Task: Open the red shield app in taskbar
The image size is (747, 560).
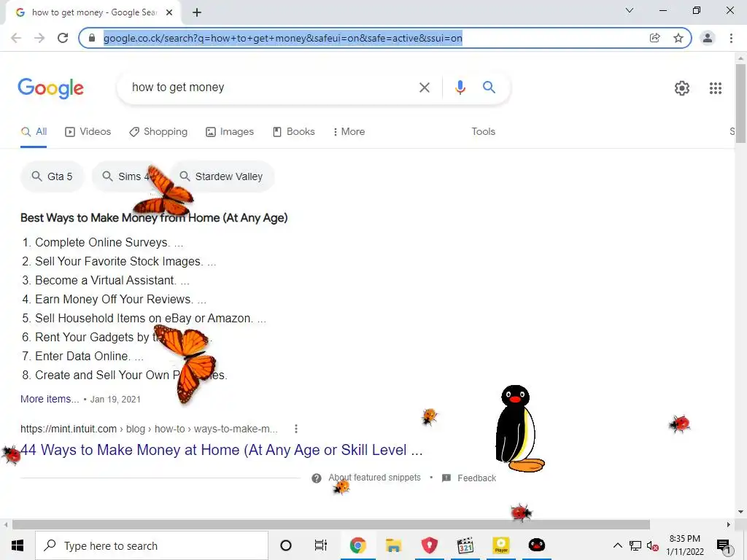Action: (x=429, y=545)
